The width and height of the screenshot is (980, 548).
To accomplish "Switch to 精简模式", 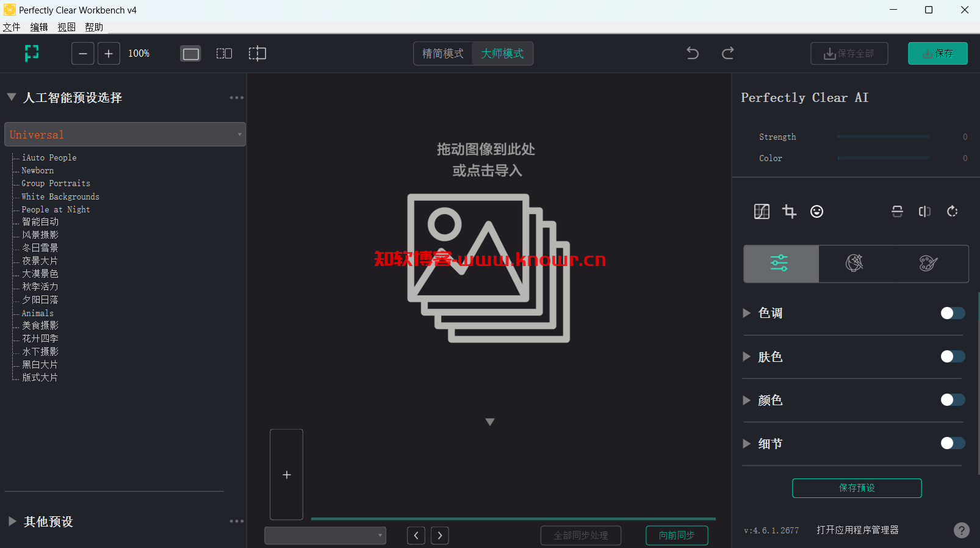I will click(443, 54).
